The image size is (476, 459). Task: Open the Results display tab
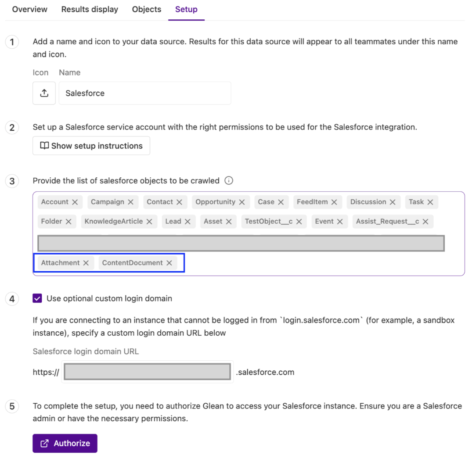pos(90,9)
